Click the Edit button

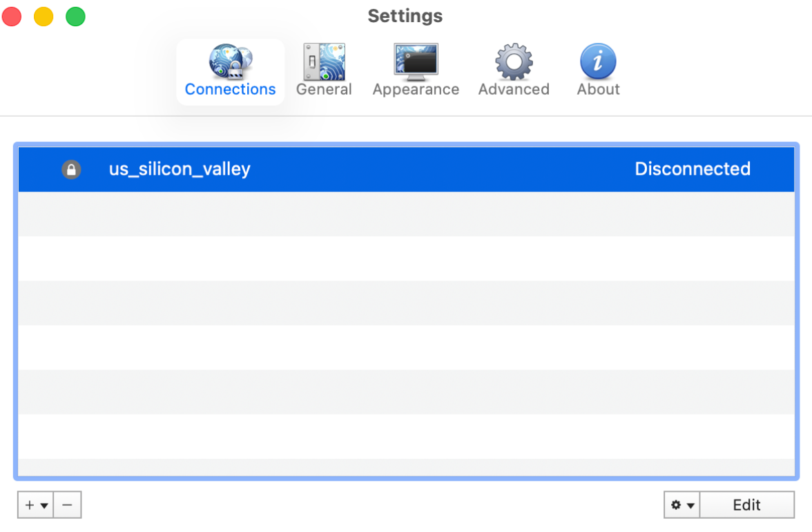tap(747, 505)
